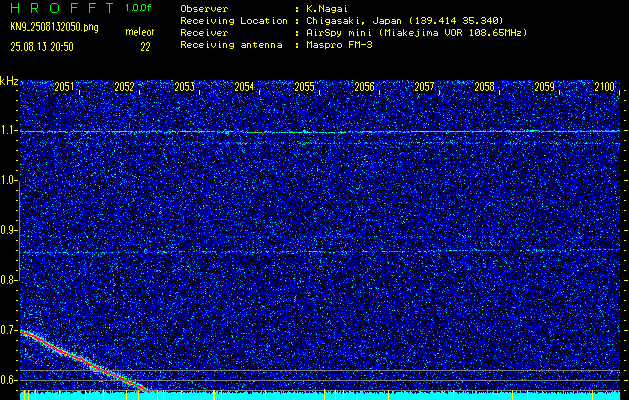Click the 2058 time marker

tap(485, 87)
